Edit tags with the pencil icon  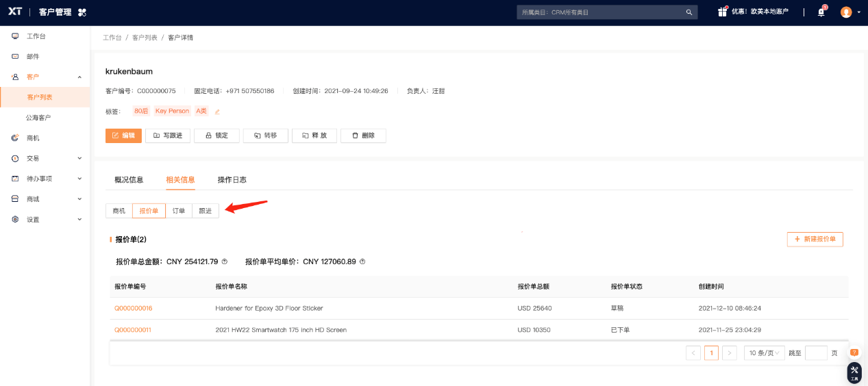click(x=217, y=112)
